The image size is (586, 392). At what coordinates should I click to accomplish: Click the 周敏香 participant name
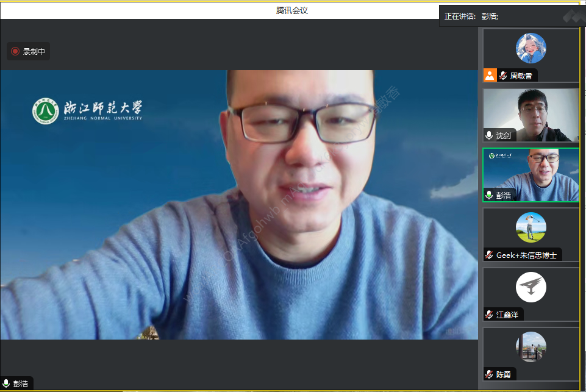(521, 76)
